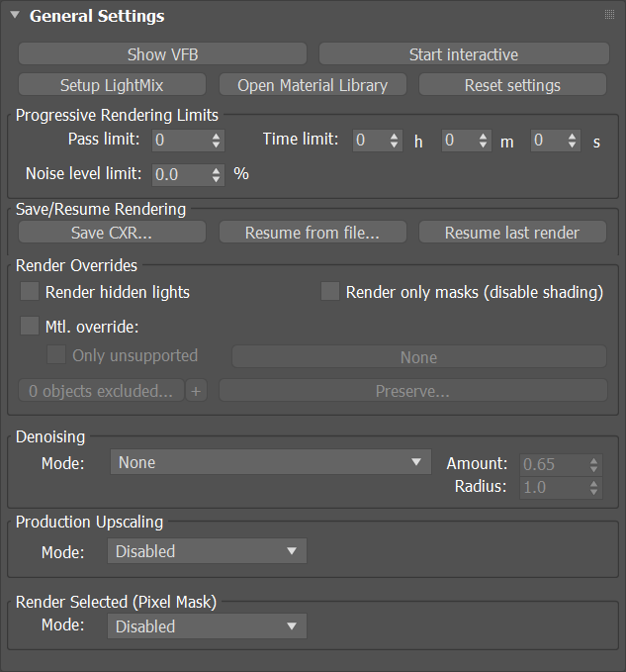This screenshot has width=626, height=672.
Task: Open the Denoising Mode dropdown
Action: [x=271, y=462]
